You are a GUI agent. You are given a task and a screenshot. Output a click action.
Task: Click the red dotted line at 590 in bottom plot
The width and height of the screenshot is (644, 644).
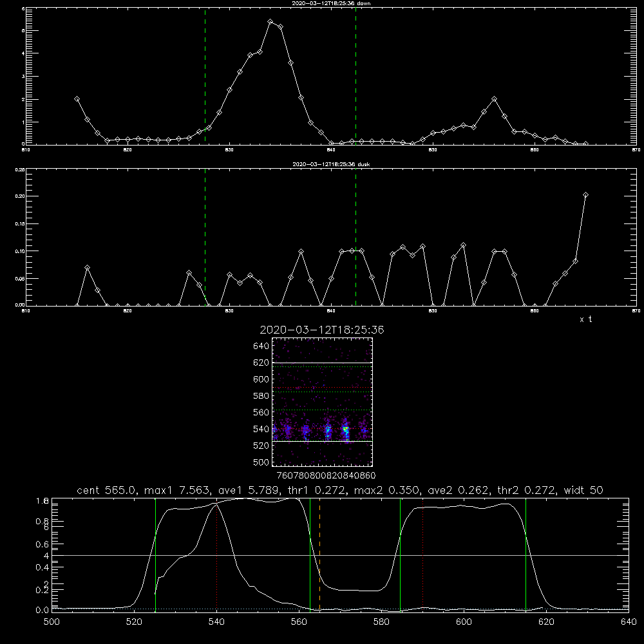coord(422,555)
